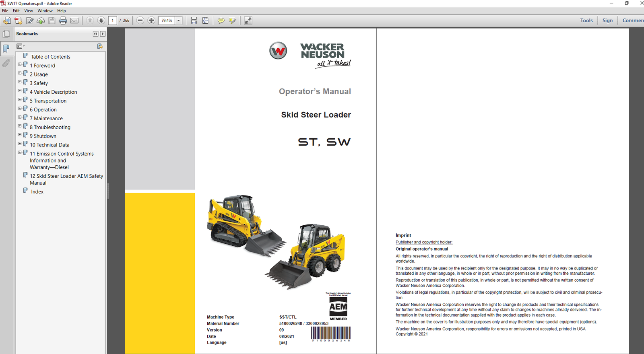Image resolution: width=644 pixels, height=354 pixels.
Task: Click the Add sticky note icon
Action: click(x=221, y=21)
